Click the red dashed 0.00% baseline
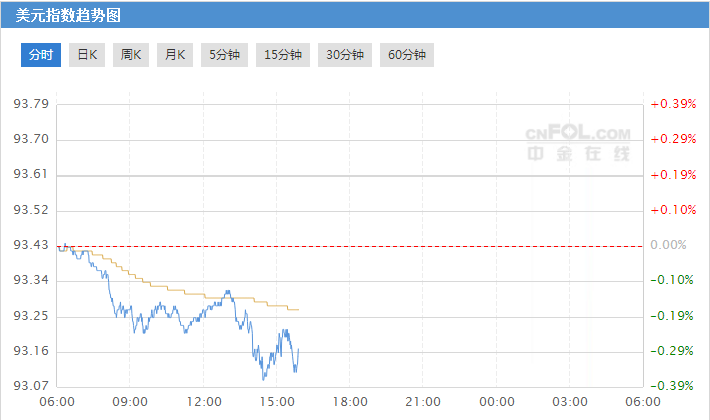This screenshot has width=710, height=420. click(350, 247)
